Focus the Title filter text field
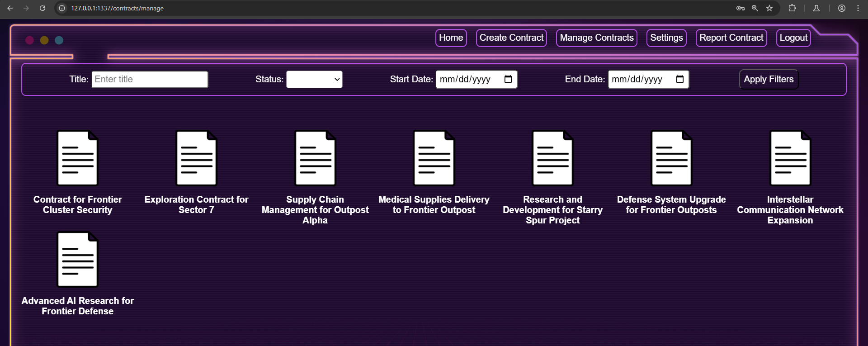The image size is (868, 346). [150, 80]
